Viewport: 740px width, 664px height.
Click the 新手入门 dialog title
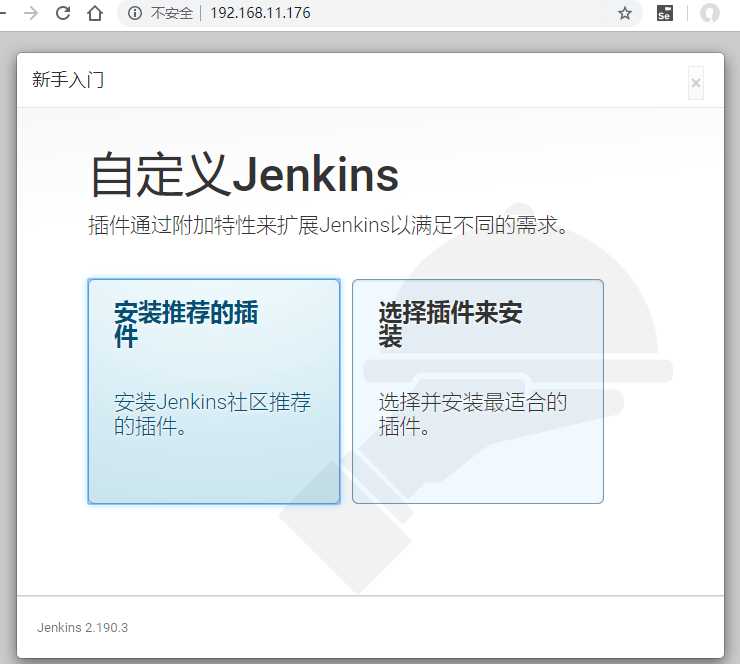click(x=68, y=79)
